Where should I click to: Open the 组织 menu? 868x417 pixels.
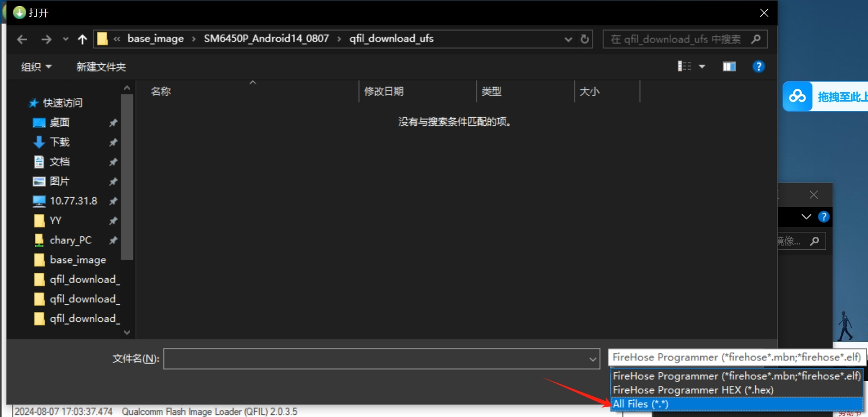[x=36, y=67]
